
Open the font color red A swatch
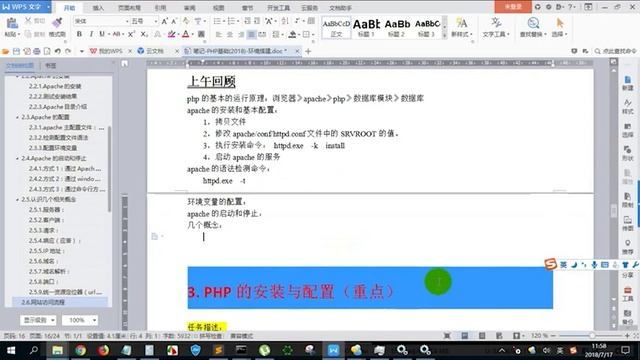pos(186,34)
